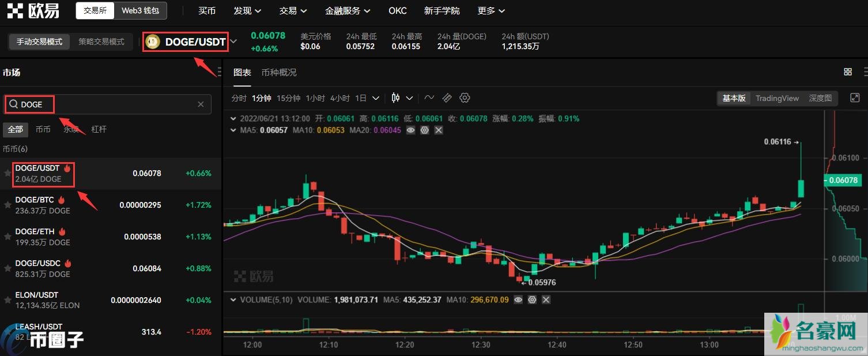
Task: Open the 新手学院 link
Action: [442, 11]
